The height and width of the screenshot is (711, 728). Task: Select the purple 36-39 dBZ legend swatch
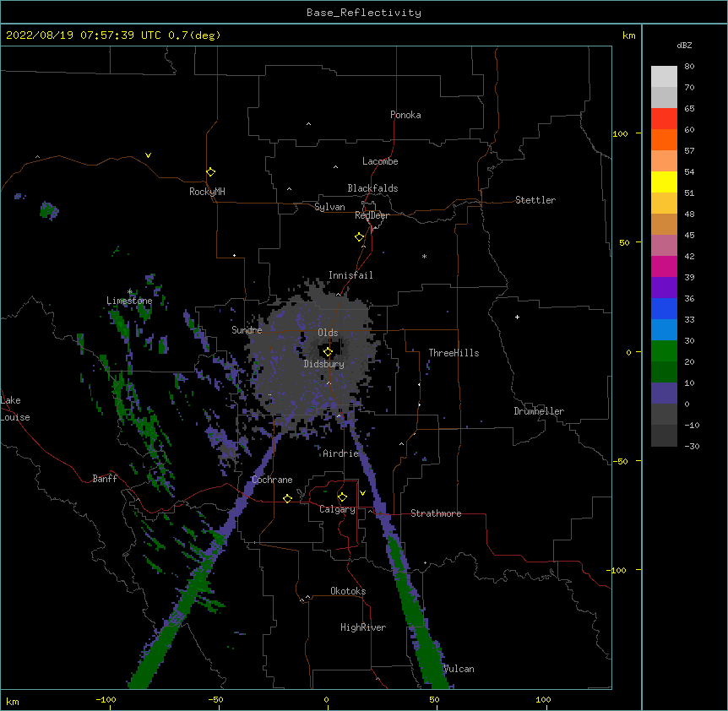coord(664,288)
